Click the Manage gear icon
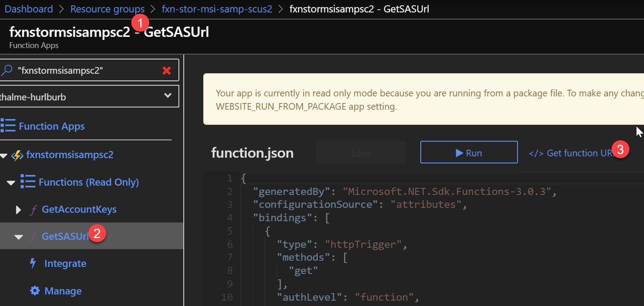Image resolution: width=644 pixels, height=306 pixels. (x=35, y=291)
